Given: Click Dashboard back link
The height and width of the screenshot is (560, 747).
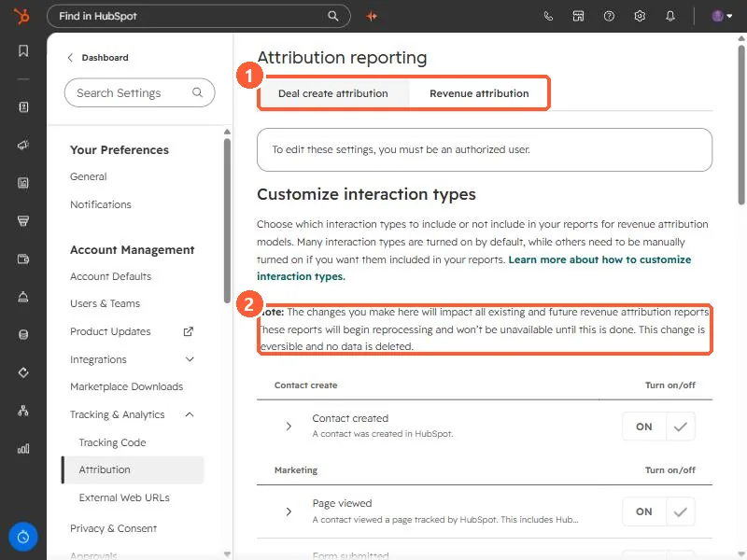Looking at the screenshot, I should (x=105, y=58).
